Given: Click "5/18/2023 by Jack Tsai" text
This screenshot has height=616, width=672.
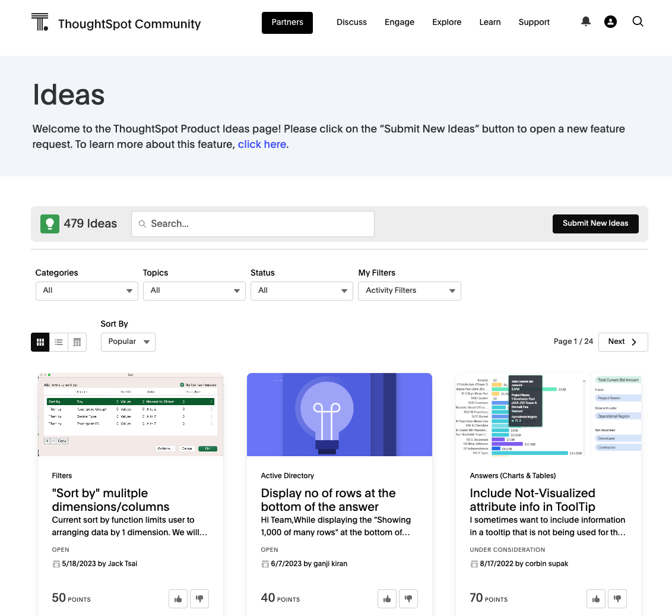Looking at the screenshot, I should click(99, 564).
